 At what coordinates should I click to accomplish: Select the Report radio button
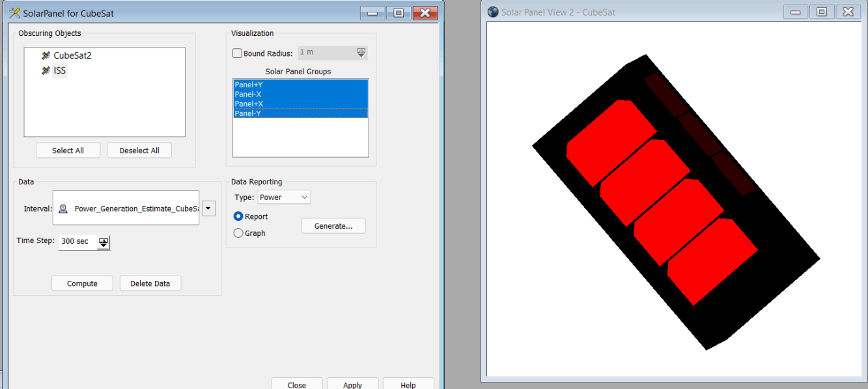238,216
